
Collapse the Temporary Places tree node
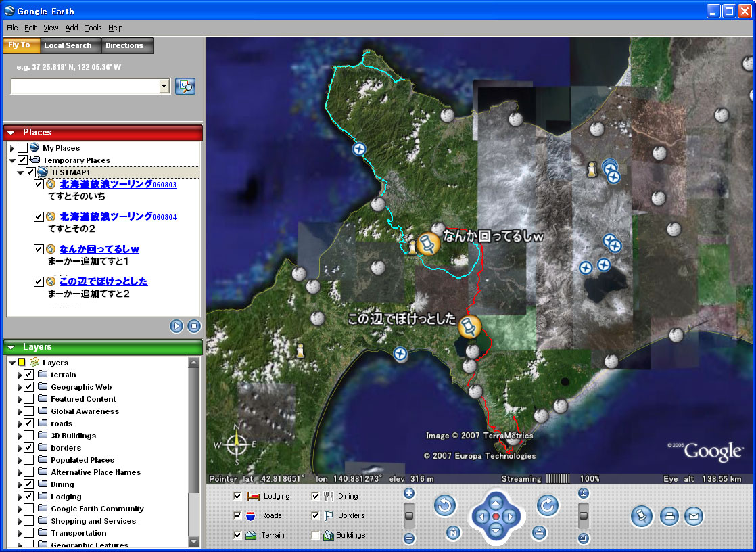pos(12,160)
